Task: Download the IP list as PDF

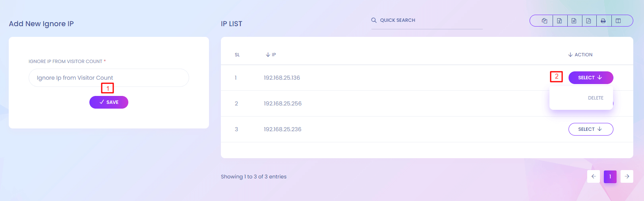Action: [x=589, y=21]
